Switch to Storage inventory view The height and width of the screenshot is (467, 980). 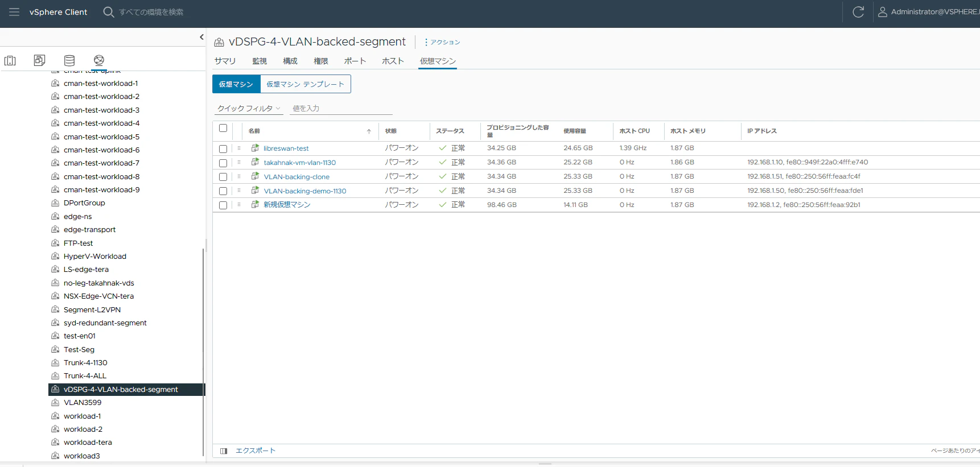(69, 60)
